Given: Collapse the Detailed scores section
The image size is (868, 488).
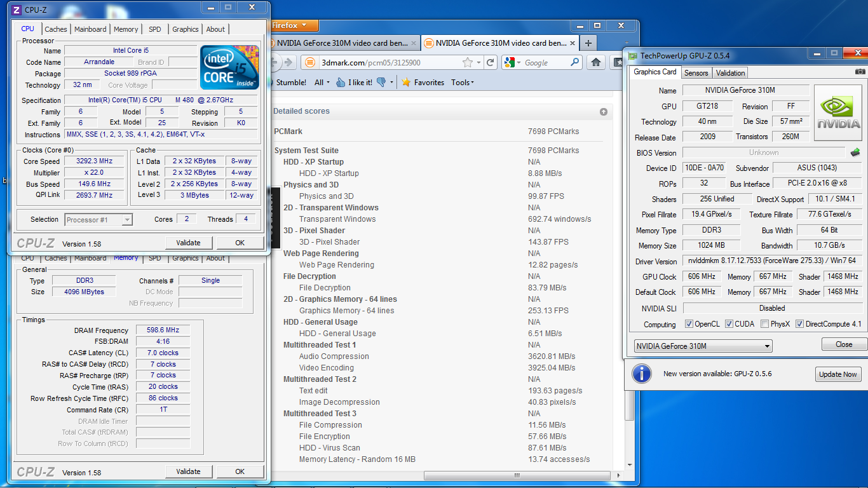Looking at the screenshot, I should [603, 112].
